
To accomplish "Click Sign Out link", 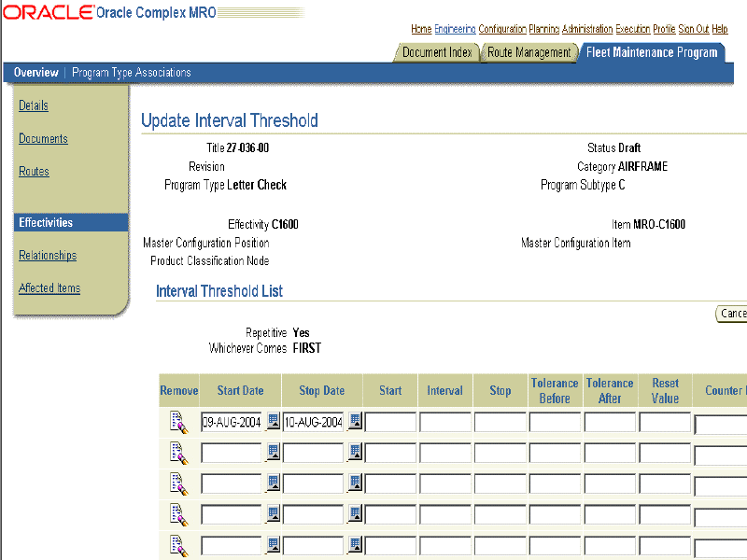I will pyautogui.click(x=694, y=29).
